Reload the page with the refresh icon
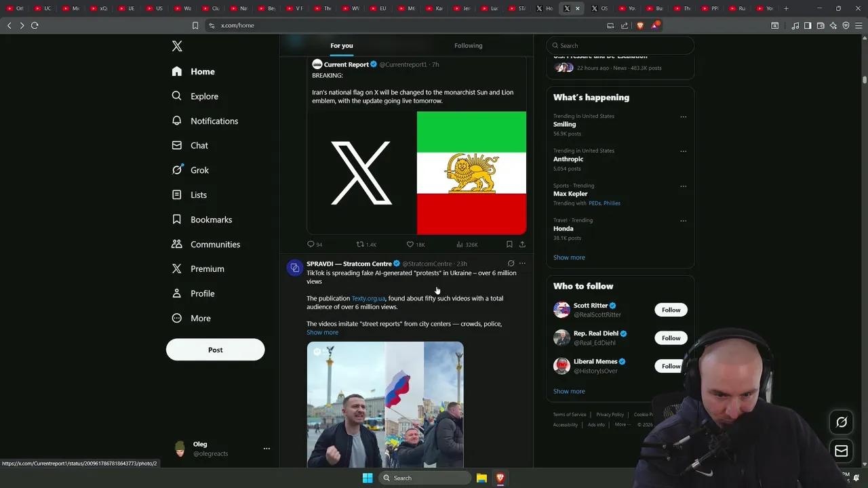 pos(35,25)
